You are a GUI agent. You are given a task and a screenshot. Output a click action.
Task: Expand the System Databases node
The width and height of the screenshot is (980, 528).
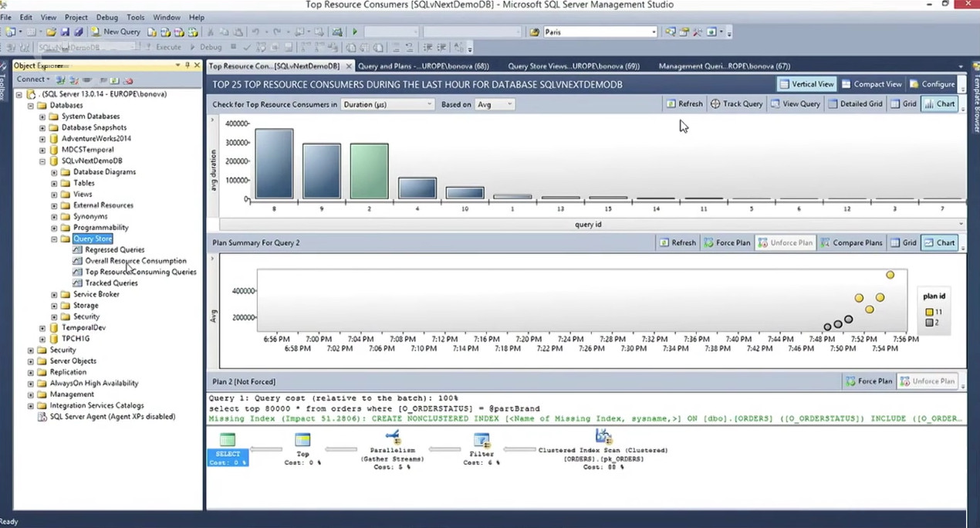43,117
